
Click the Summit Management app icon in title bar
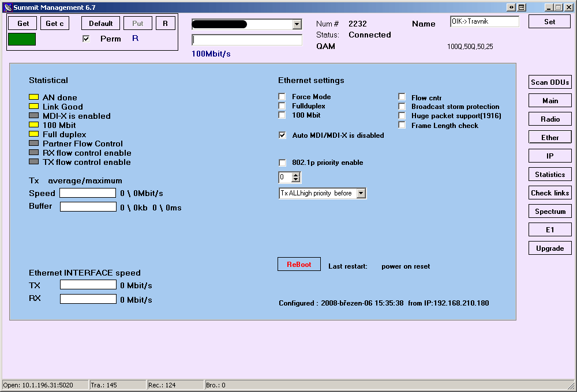point(8,7)
